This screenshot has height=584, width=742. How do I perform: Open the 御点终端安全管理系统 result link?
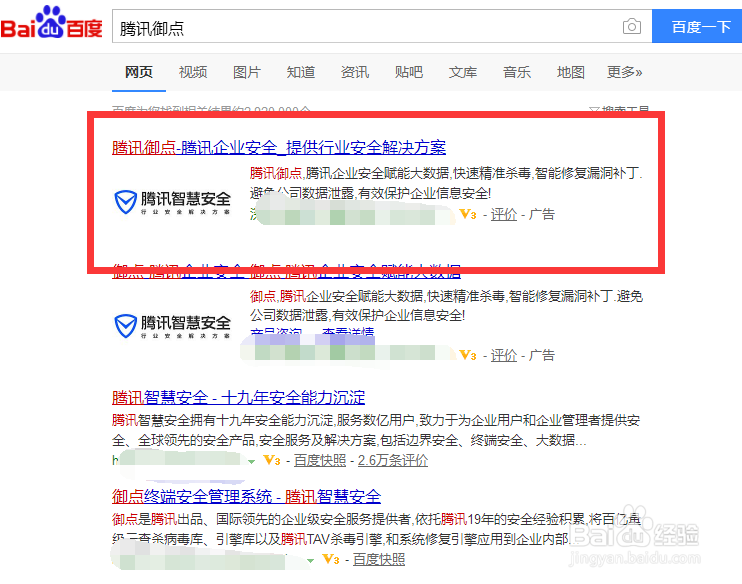(x=247, y=496)
